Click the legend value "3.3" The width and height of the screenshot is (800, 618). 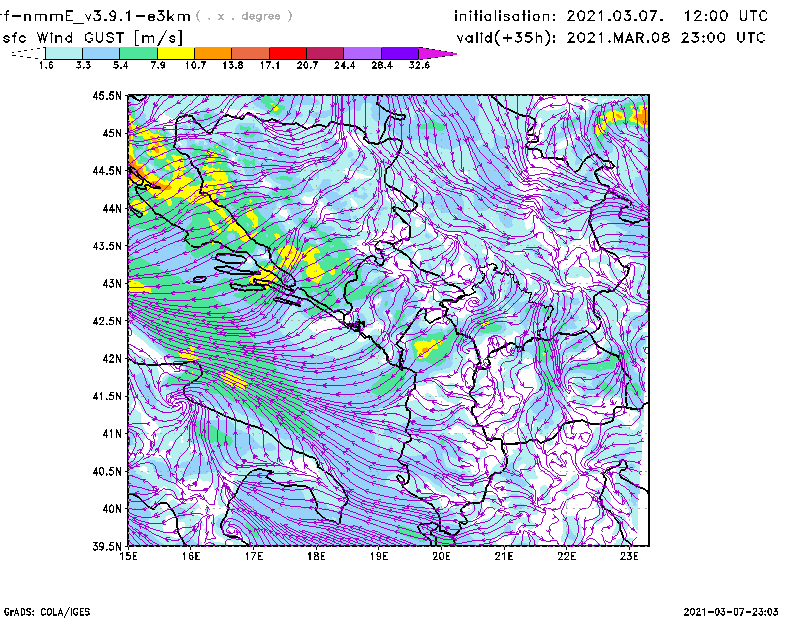pos(83,65)
